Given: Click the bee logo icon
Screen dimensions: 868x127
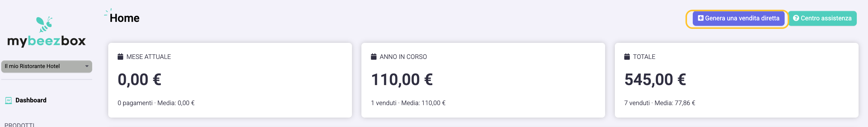Looking at the screenshot, I should [44, 24].
